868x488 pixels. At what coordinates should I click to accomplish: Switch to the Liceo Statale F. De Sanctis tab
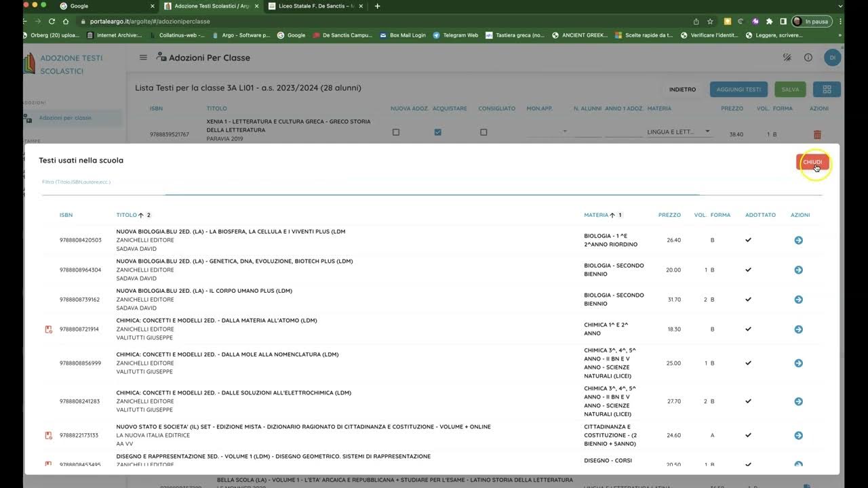point(315,6)
